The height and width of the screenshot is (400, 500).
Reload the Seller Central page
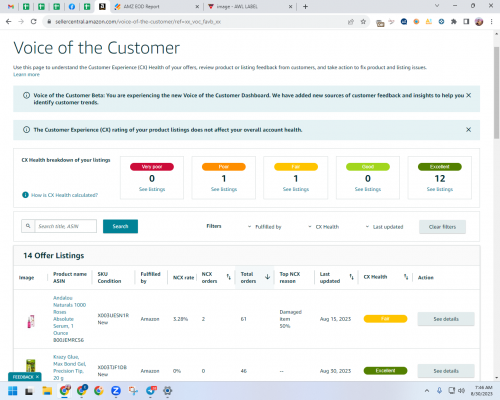click(x=33, y=22)
